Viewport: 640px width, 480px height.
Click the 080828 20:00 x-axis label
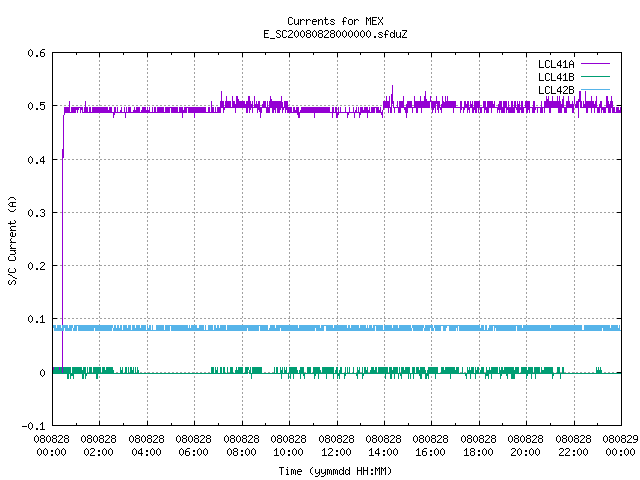526,446
